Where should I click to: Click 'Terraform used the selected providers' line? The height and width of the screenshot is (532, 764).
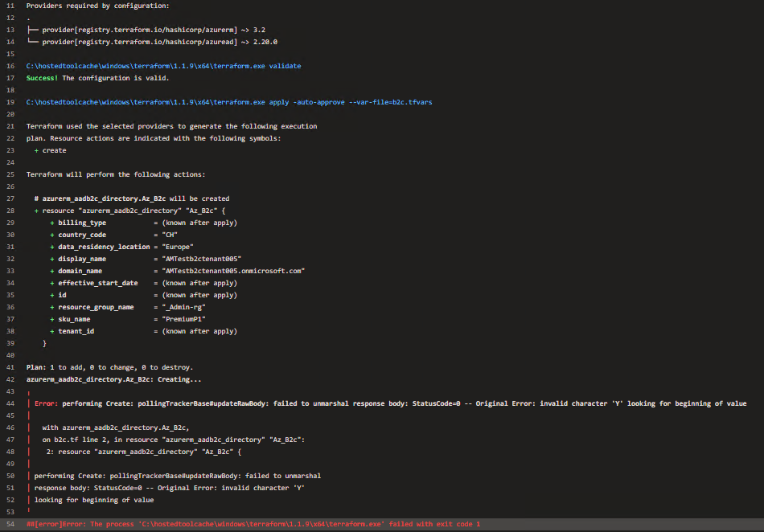pos(171,126)
